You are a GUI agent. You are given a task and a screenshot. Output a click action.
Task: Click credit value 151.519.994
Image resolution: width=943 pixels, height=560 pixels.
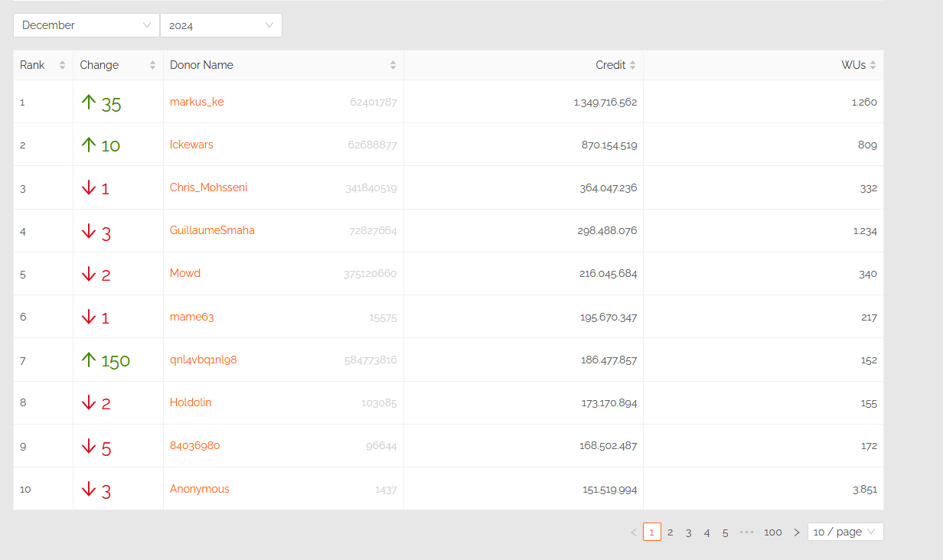pos(610,490)
